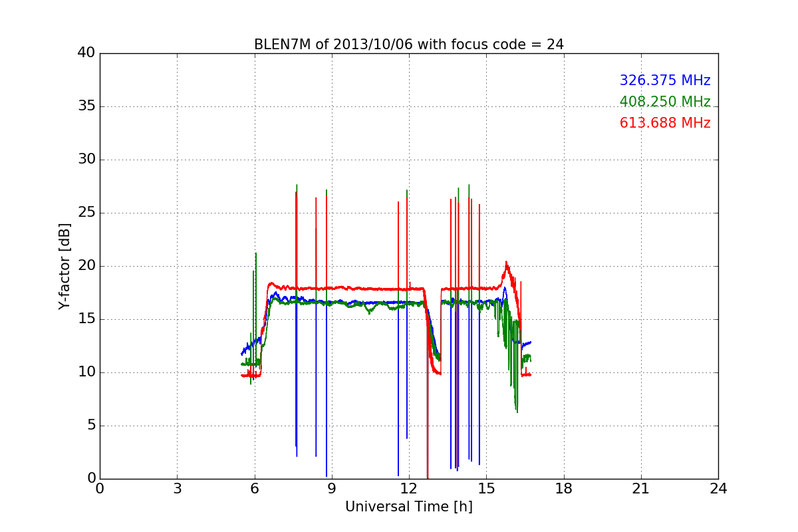798x532 pixels.
Task: Click the y-axis tick label '35'
Action: click(86, 106)
